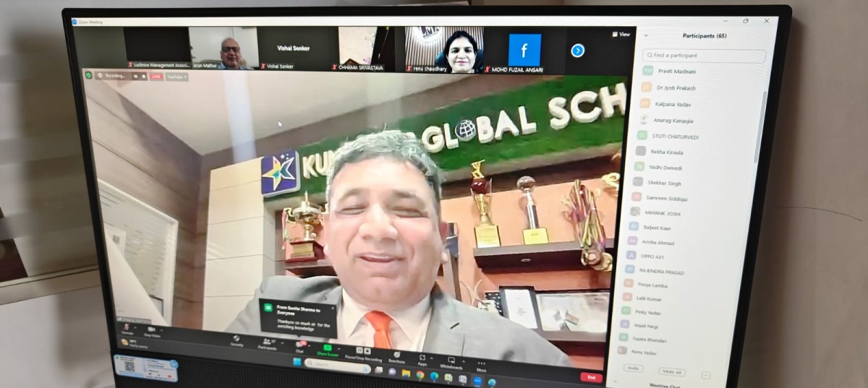Open the YouTube live stream dropdown
Screen dimensions: 868x388
(x=177, y=76)
